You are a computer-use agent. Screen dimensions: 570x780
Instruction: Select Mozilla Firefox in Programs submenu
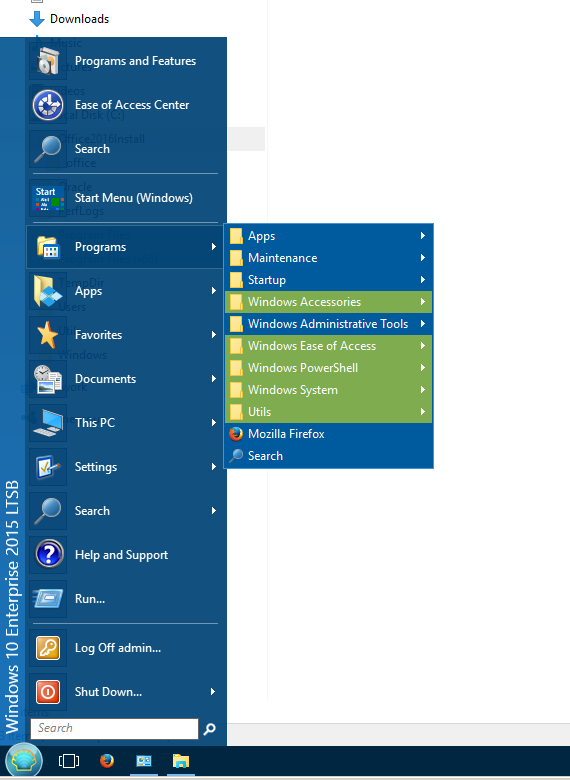point(329,434)
